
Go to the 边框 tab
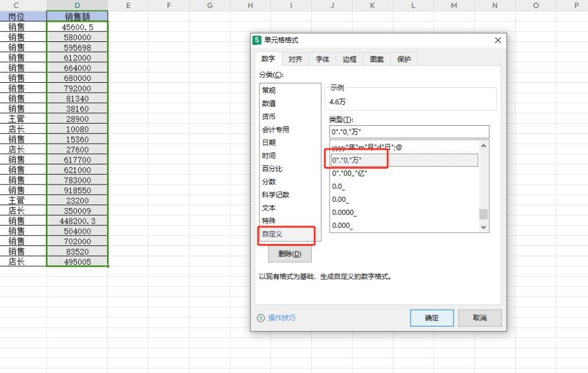[350, 59]
